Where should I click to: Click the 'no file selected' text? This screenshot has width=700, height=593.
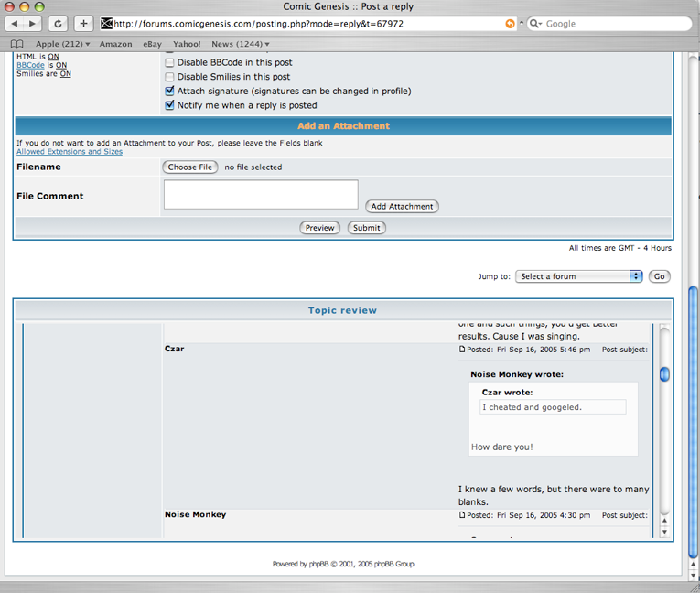pos(253,167)
